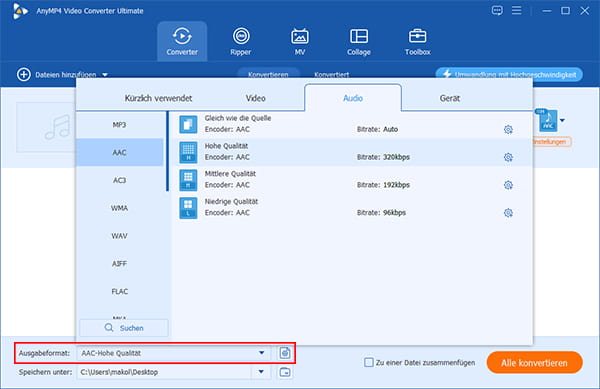Enable Zu einer Datei zusammenfügen checkbox
Image resolution: width=600 pixels, height=389 pixels.
(368, 362)
